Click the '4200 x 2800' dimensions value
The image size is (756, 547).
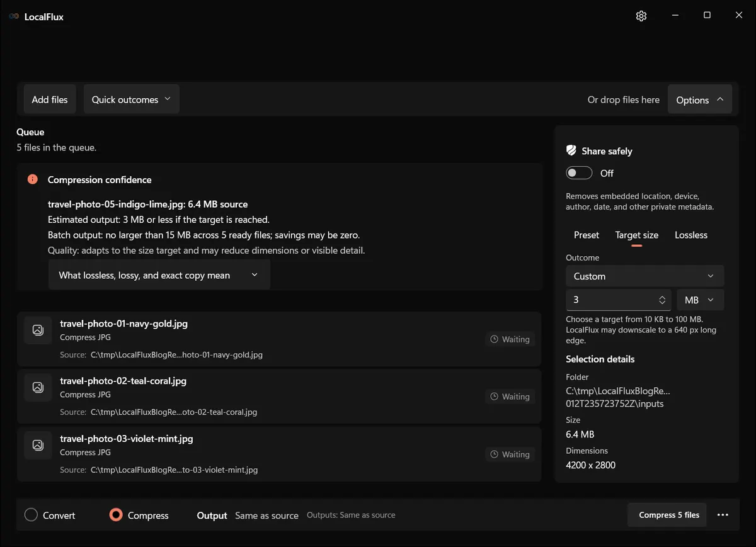(591, 465)
